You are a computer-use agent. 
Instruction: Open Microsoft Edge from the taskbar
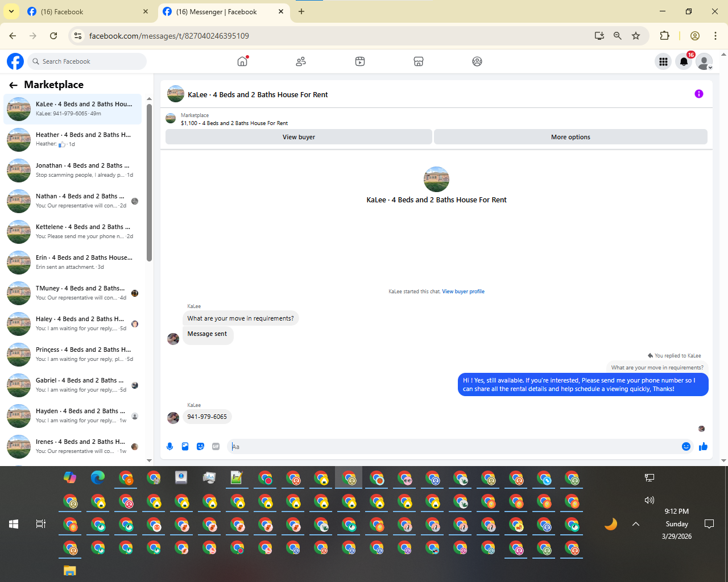coord(98,478)
